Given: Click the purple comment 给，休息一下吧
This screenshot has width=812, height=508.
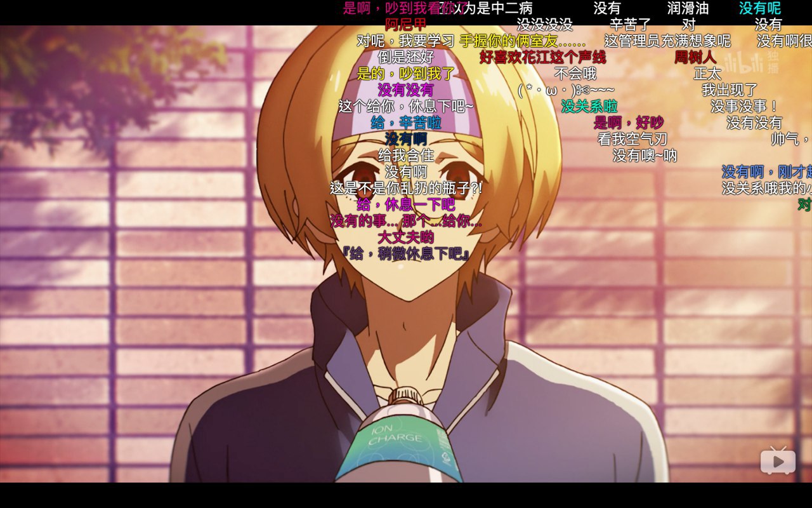Looking at the screenshot, I should [x=406, y=204].
